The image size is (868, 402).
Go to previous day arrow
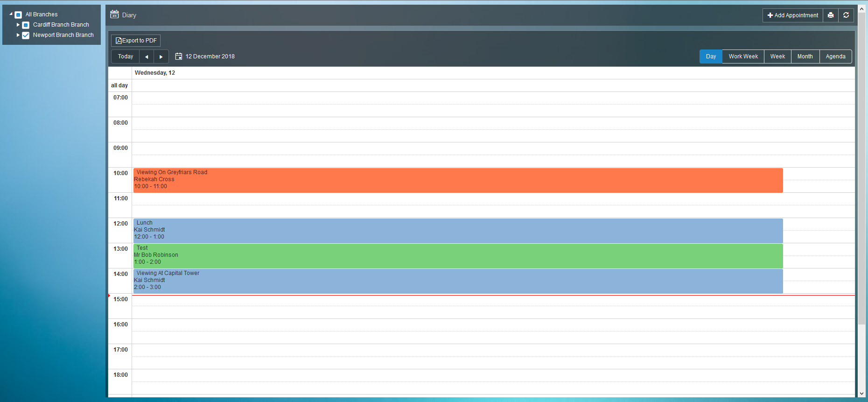pyautogui.click(x=147, y=56)
